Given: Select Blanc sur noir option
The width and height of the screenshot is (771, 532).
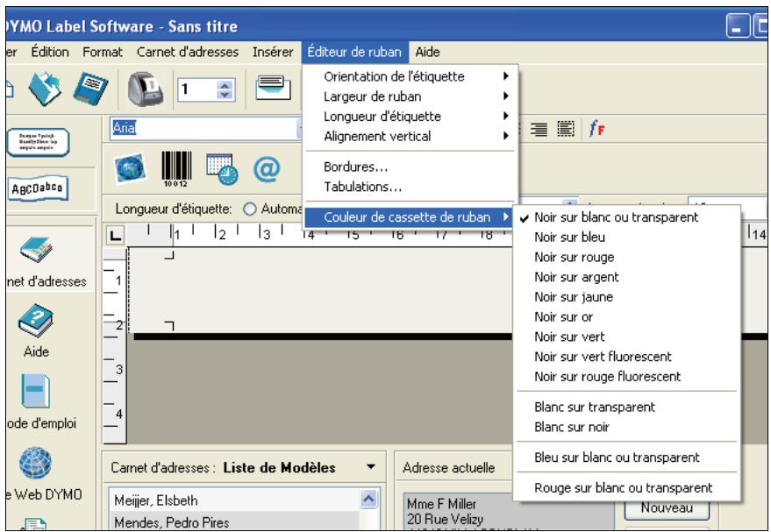Looking at the screenshot, I should pyautogui.click(x=626, y=427).
